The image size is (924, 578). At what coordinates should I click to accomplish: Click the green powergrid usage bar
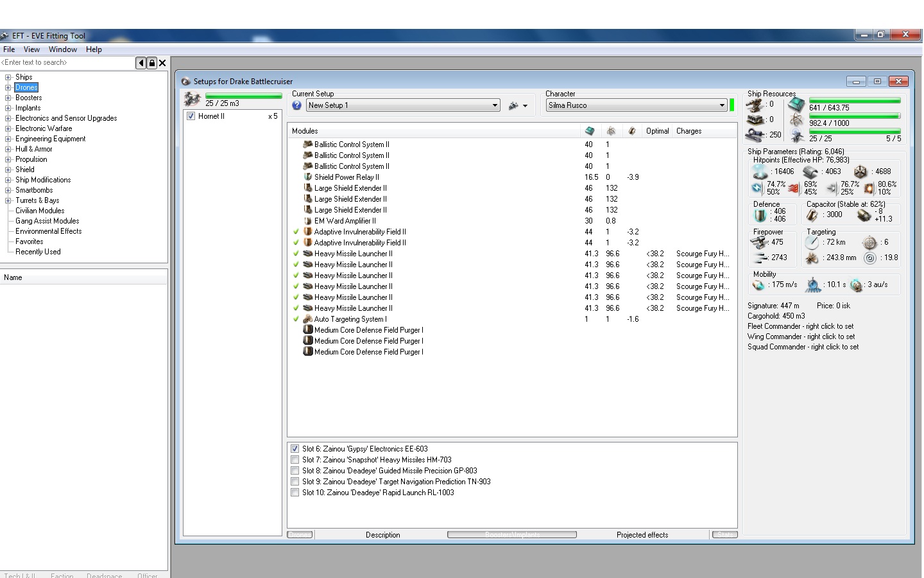coord(855,116)
